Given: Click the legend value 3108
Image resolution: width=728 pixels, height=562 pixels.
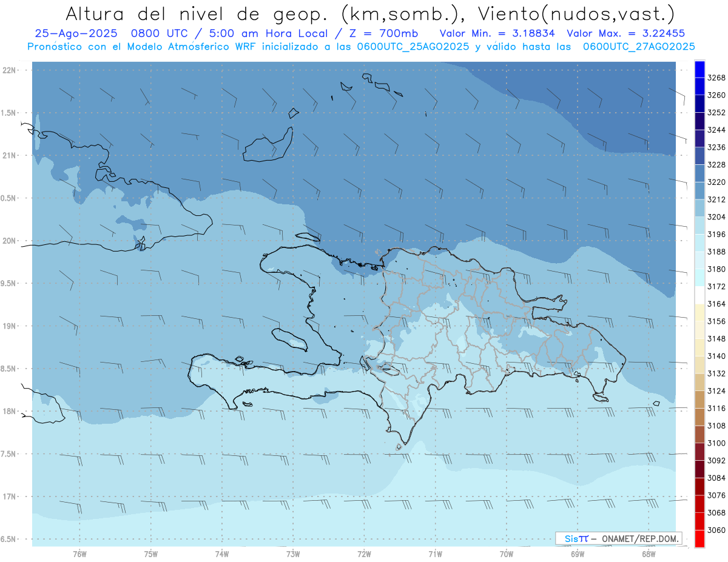Looking at the screenshot, I should [716, 426].
